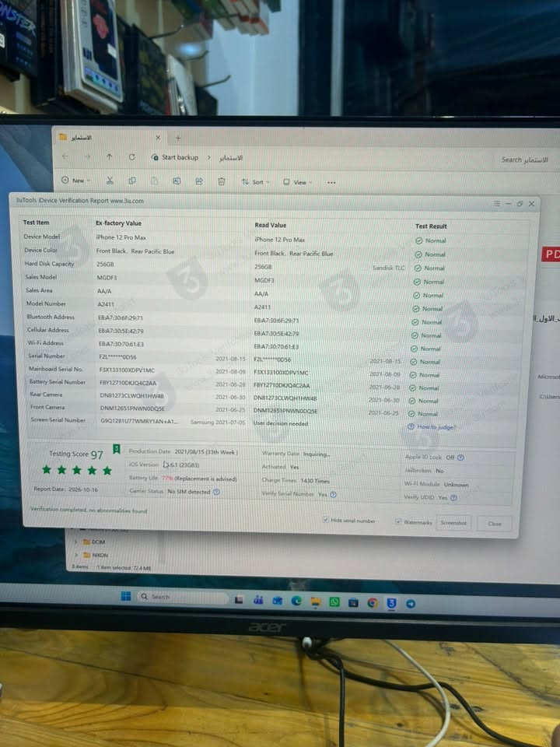Click the 'iPhone 12 Pro Max' Ex-factory value
Viewport: 560px width, 747px height.
click(121, 237)
